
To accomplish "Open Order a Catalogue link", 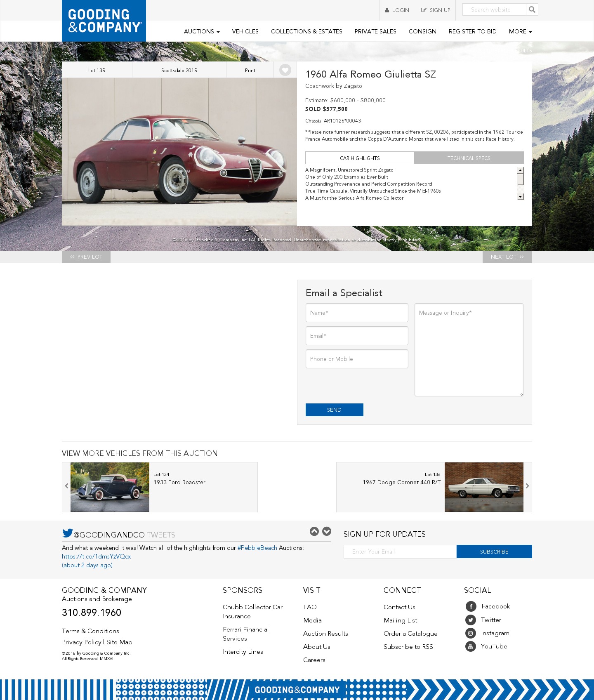I will coord(410,634).
